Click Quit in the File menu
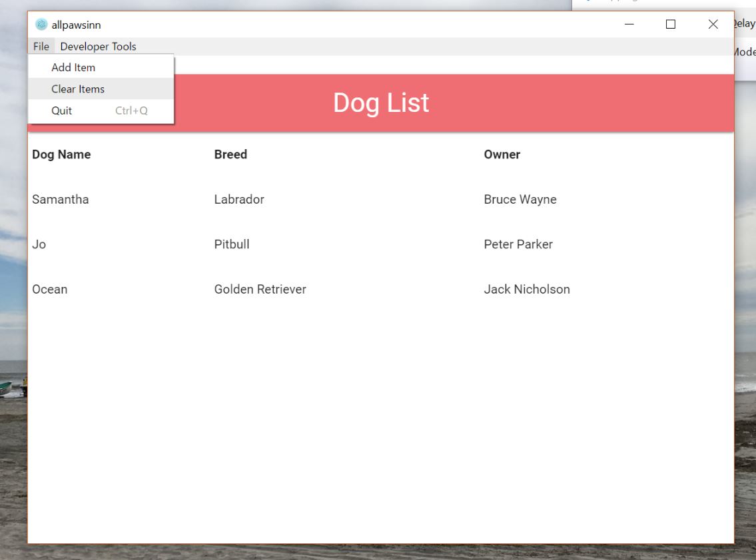This screenshot has height=560, width=756. [62, 111]
